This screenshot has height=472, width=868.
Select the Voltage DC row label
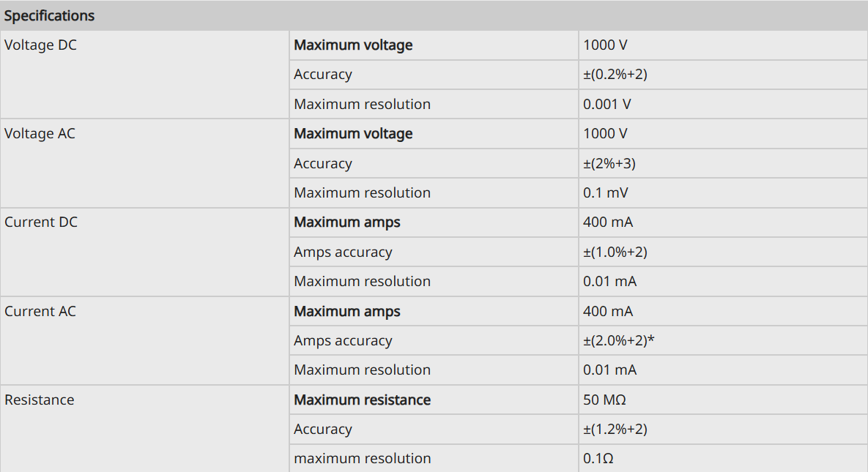pos(40,45)
